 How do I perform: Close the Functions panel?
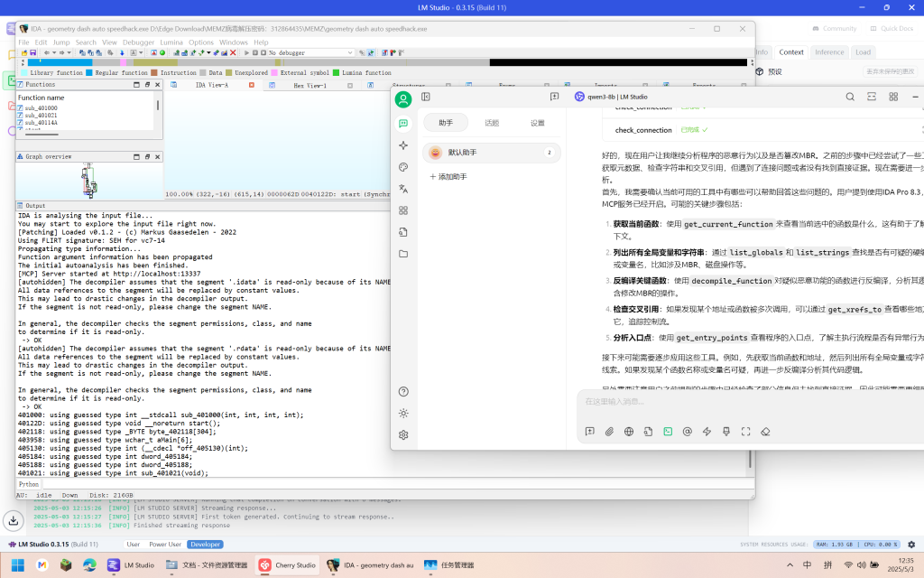[x=157, y=85]
